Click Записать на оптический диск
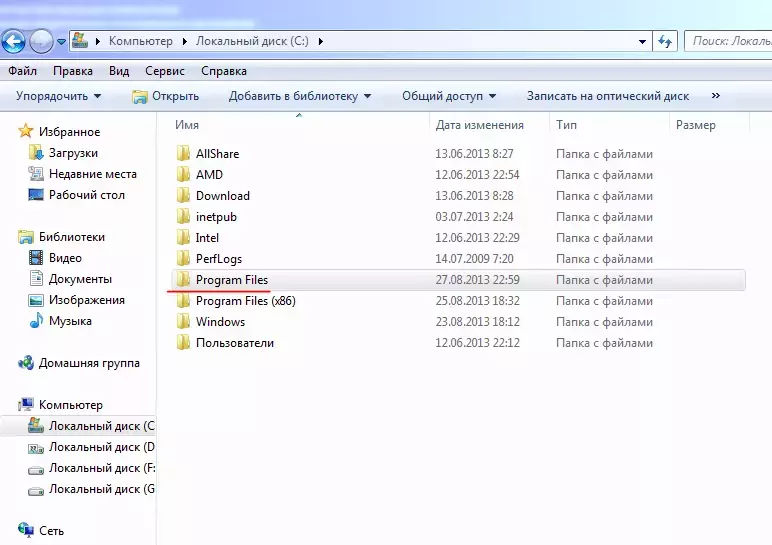The width and height of the screenshot is (772, 545). [x=608, y=96]
